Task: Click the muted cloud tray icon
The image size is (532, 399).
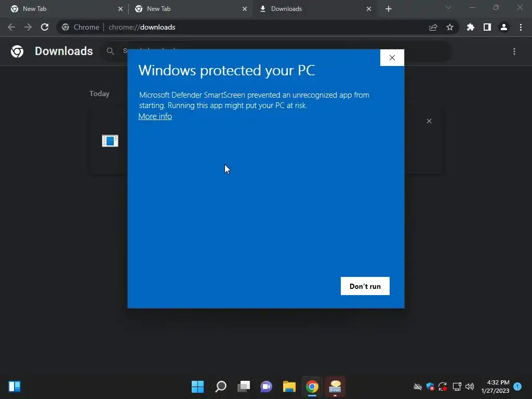Action: pyautogui.click(x=418, y=387)
